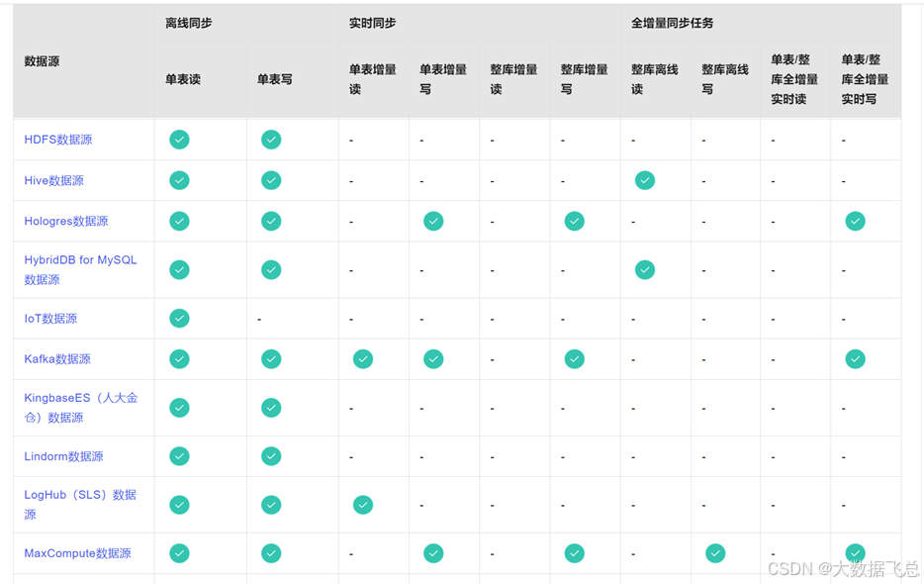
Task: Select the 实时同步 group header
Action: click(372, 23)
